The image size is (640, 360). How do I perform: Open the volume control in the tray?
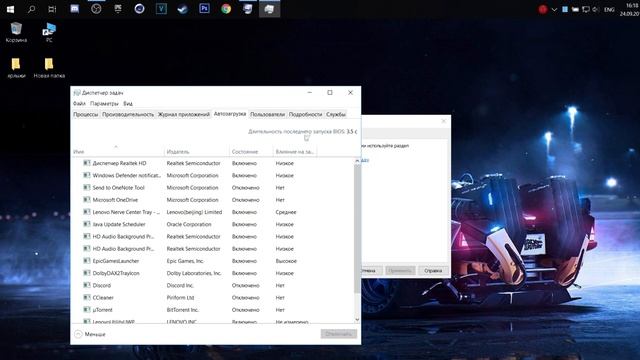point(596,9)
